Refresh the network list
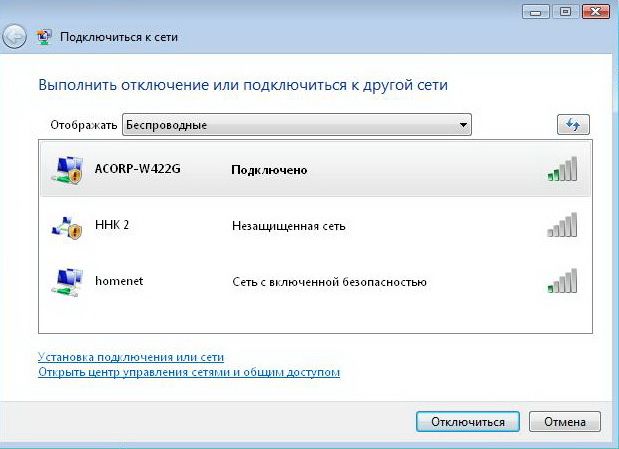 tap(573, 125)
